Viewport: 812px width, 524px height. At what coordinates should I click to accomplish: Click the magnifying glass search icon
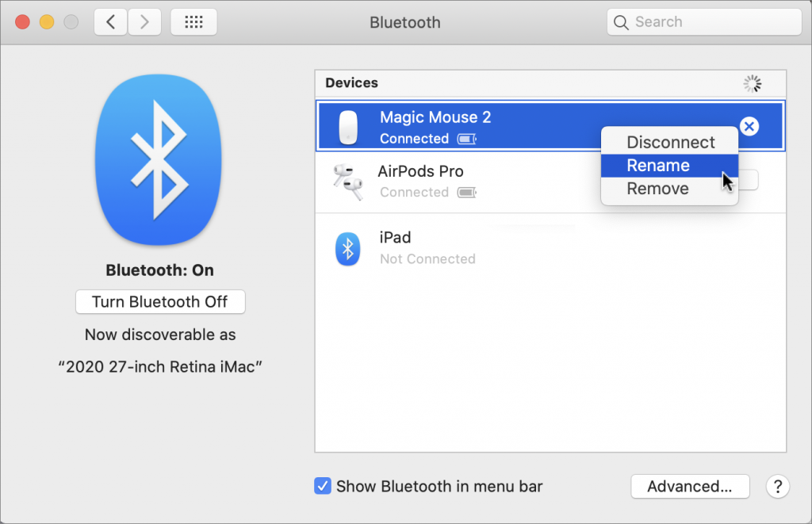[622, 22]
